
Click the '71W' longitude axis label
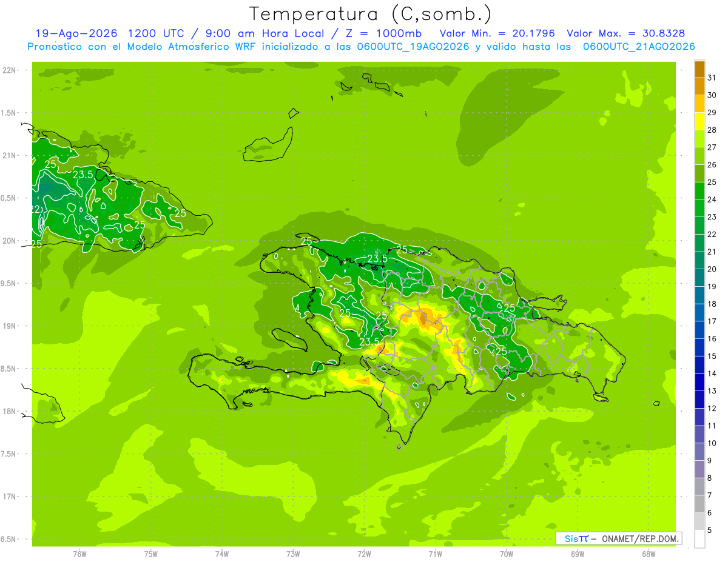(x=435, y=554)
